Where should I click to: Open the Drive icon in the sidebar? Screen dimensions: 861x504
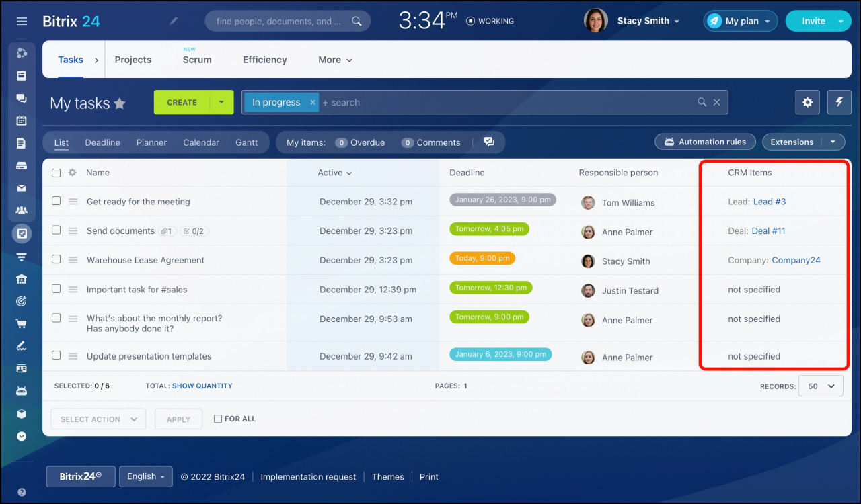(22, 166)
